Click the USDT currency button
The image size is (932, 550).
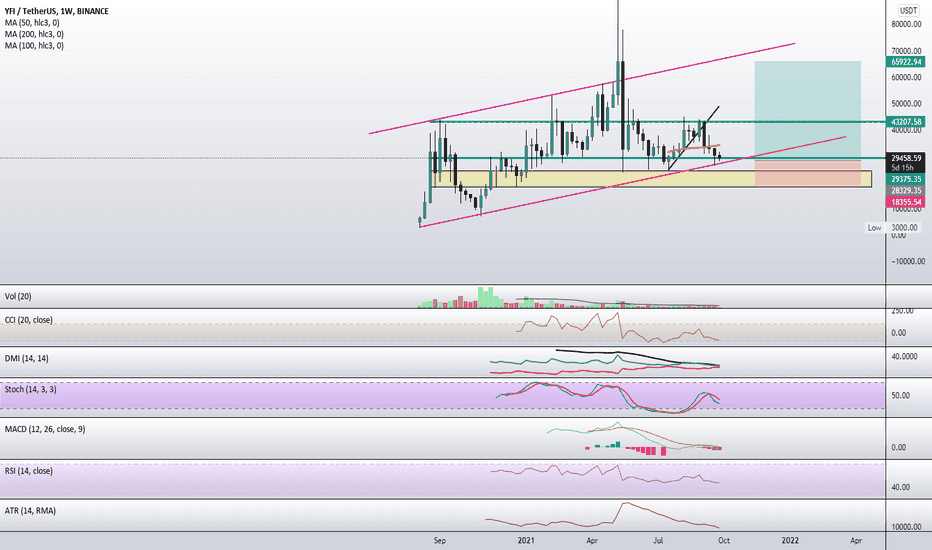[x=908, y=10]
